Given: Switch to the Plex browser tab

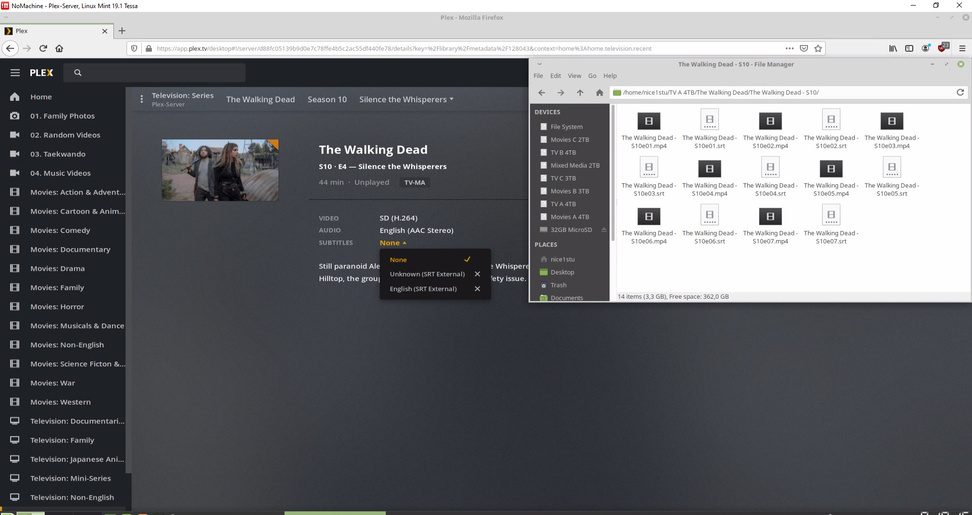Looking at the screenshot, I should point(56,31).
